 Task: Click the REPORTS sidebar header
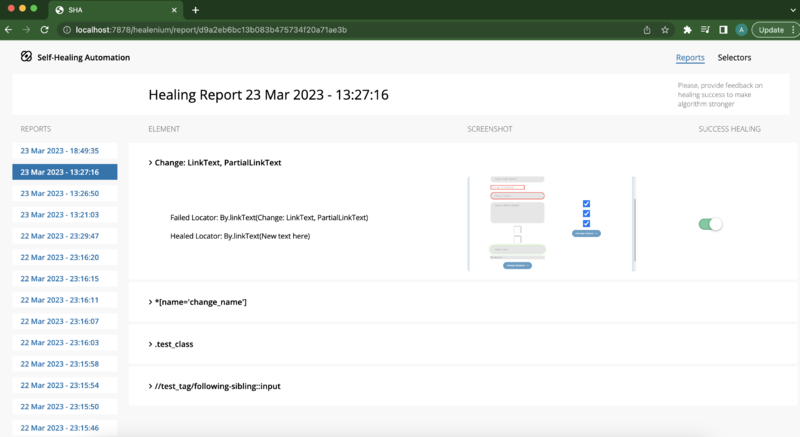36,129
